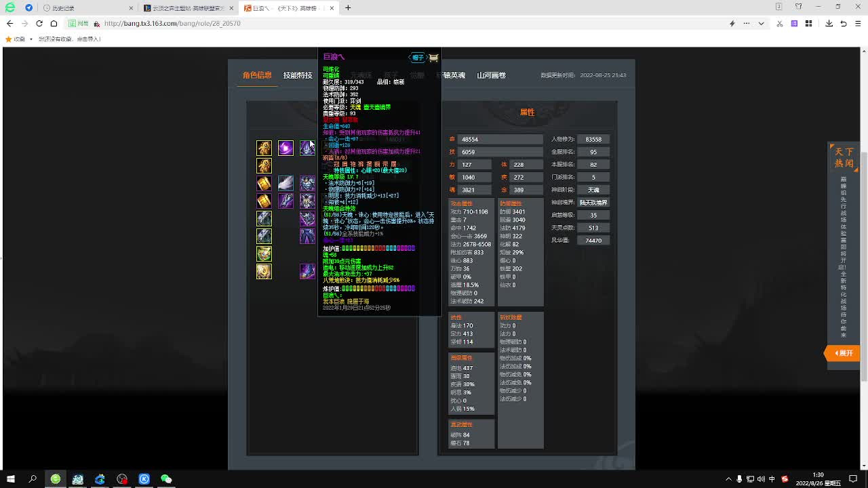Viewport: 868px width, 488px height.
Task: Click the 门派排名 value 5
Action: click(x=593, y=178)
